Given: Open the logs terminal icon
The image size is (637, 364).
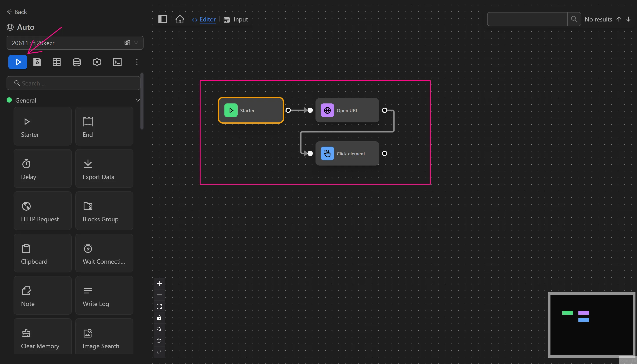Looking at the screenshot, I should pos(117,62).
